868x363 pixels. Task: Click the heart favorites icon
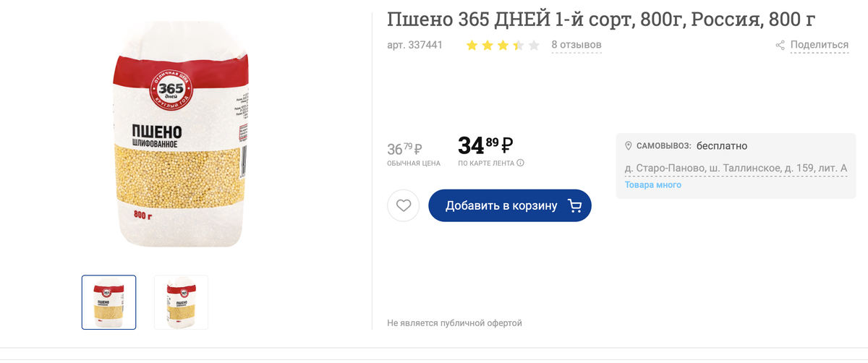pyautogui.click(x=404, y=205)
